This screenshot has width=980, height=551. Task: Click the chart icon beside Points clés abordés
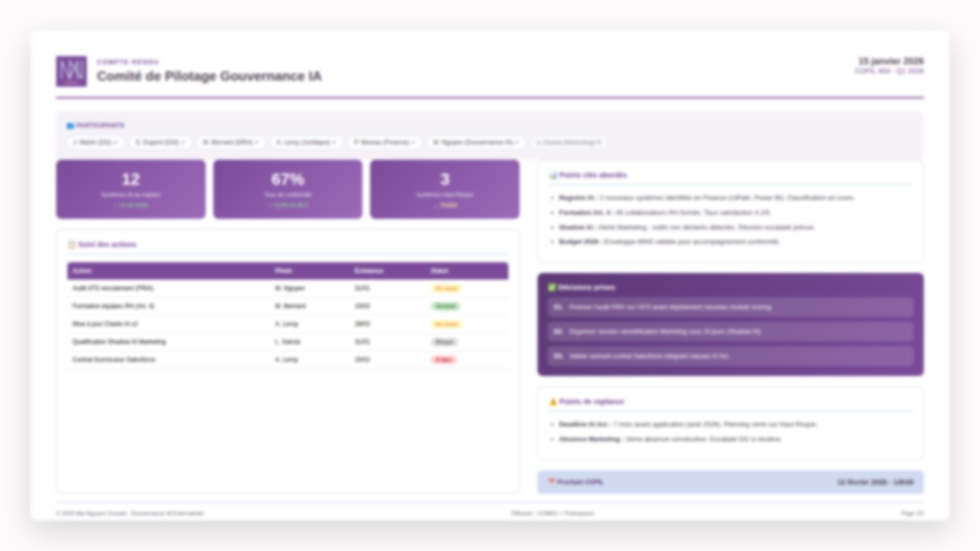point(552,176)
